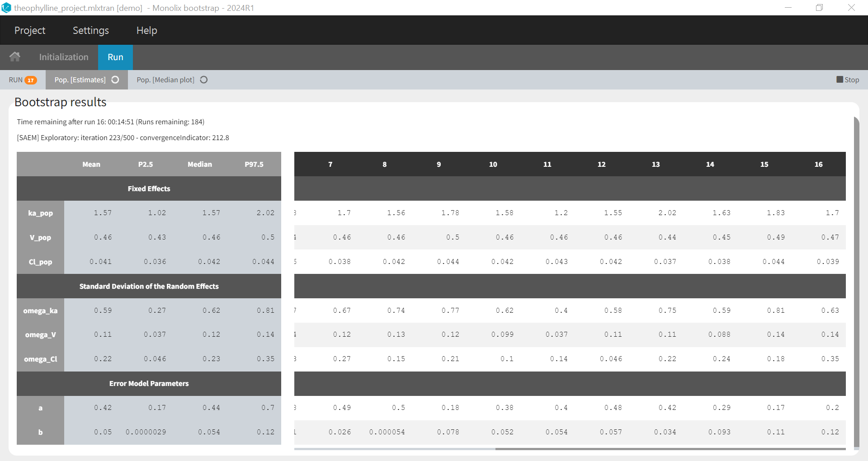Switch to the Initialization tab
The height and width of the screenshot is (461, 868).
64,57
